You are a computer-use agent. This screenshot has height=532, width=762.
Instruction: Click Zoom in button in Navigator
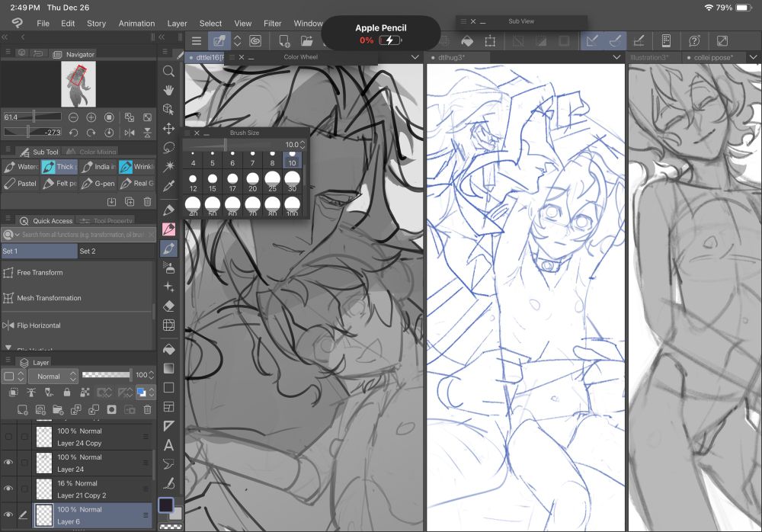91,117
